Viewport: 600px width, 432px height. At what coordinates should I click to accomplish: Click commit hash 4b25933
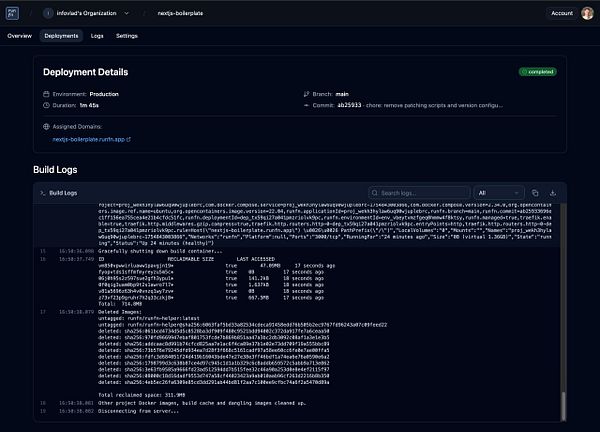349,105
